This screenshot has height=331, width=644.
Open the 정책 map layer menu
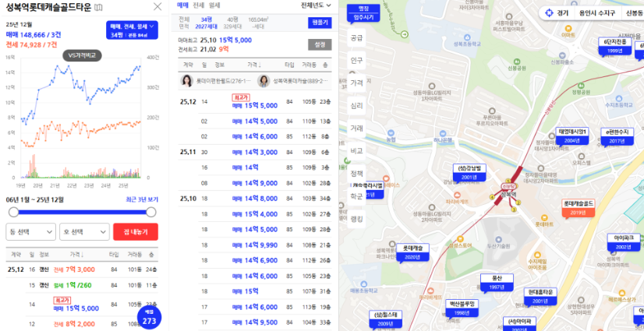tap(356, 174)
